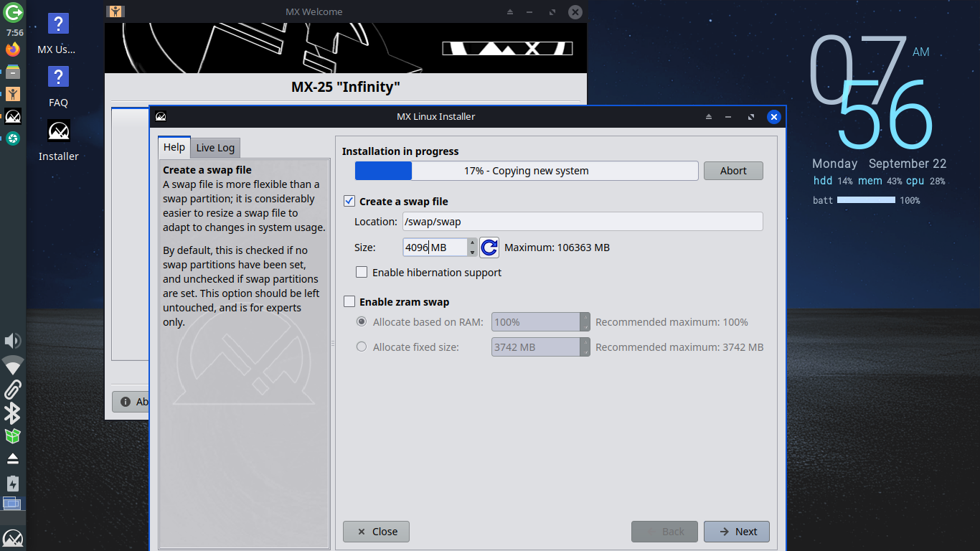Launch Firefox from the side panel

(12, 50)
